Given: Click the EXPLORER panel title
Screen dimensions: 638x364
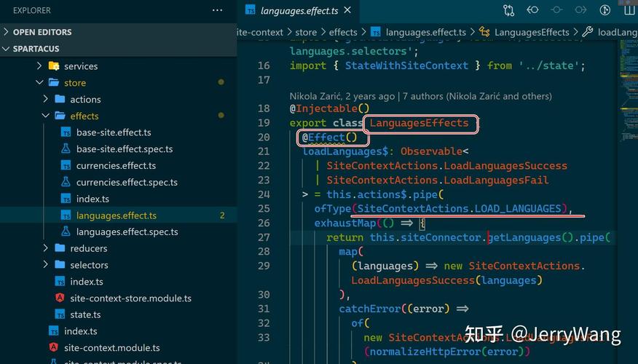Looking at the screenshot, I should pyautogui.click(x=32, y=10).
